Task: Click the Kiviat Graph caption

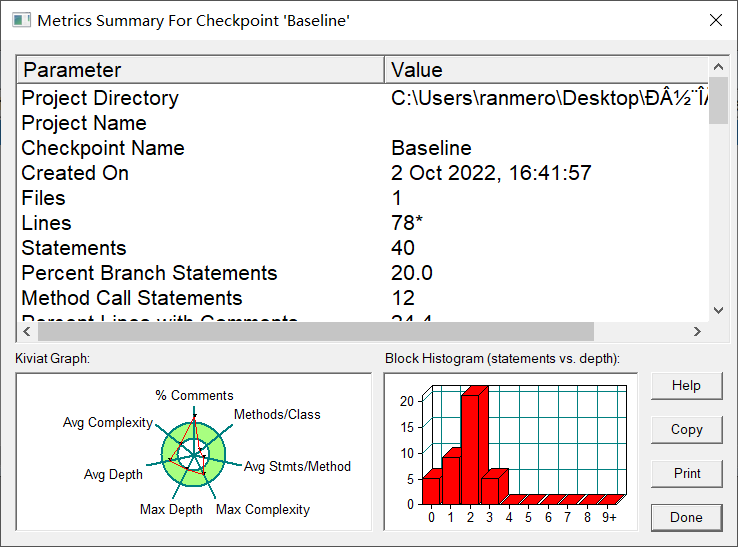Action: point(52,358)
